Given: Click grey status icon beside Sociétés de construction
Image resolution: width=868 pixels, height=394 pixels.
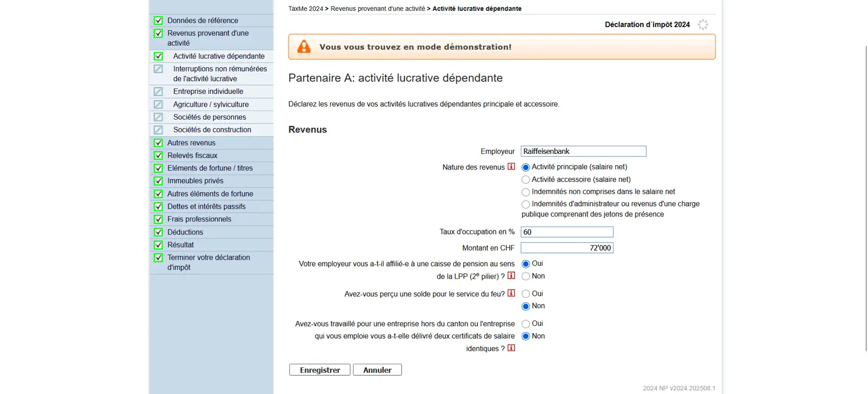Looking at the screenshot, I should pos(158,130).
